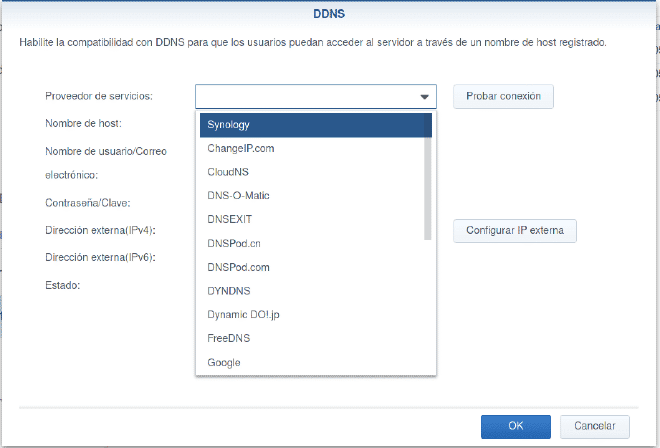Viewport: 660px width, 448px height.
Task: Select Synology from the provider list
Action: click(316, 125)
